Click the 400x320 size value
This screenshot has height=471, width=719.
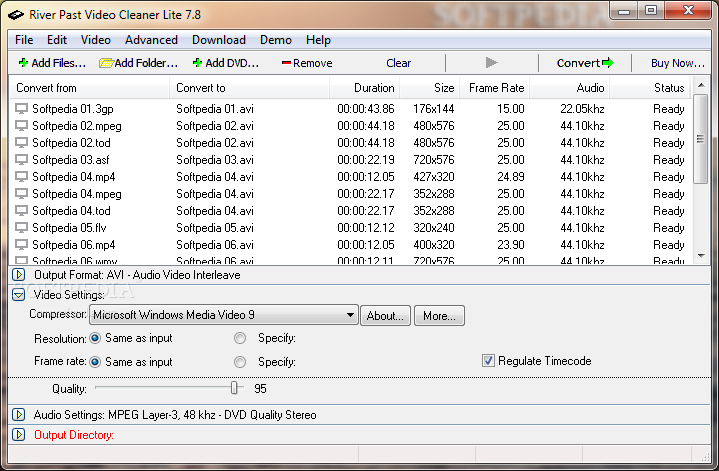tap(434, 244)
